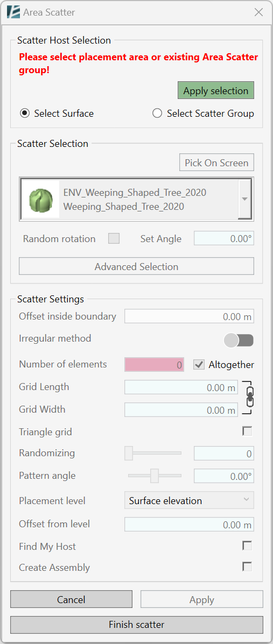Viewport: 273px width, 644px height.
Task: Uncheck the Altogether checkbox
Action: 199,364
